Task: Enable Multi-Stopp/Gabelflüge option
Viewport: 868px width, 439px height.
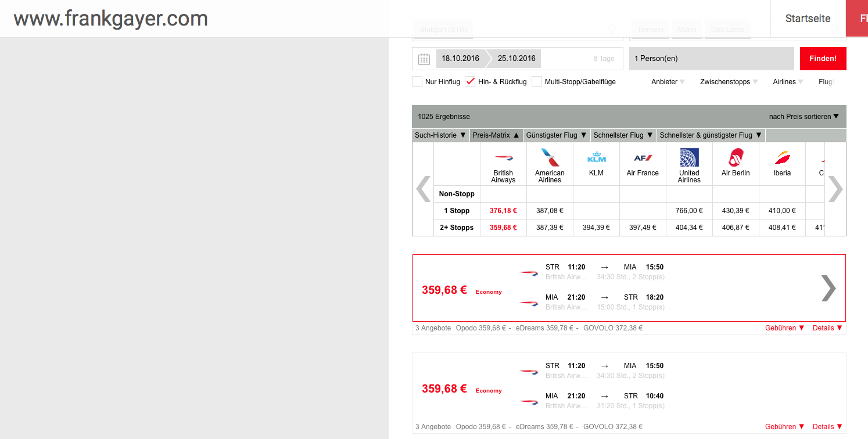Action: (x=537, y=81)
